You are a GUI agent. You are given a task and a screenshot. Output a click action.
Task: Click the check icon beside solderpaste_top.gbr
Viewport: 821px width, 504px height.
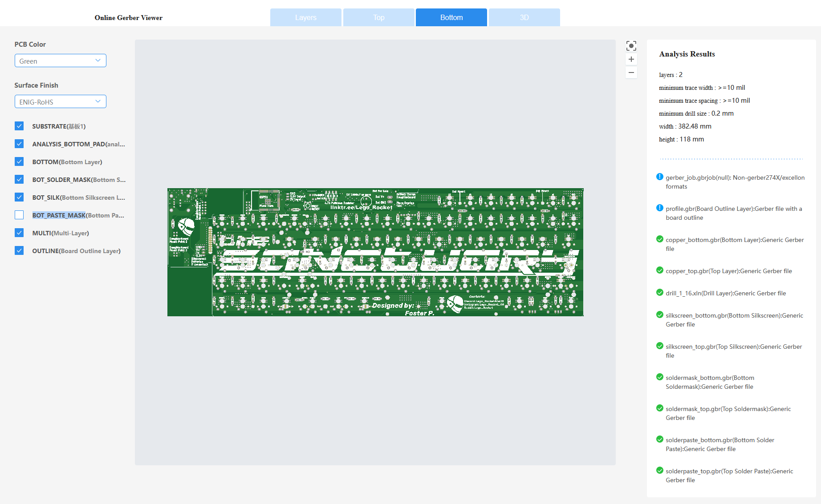coord(659,470)
